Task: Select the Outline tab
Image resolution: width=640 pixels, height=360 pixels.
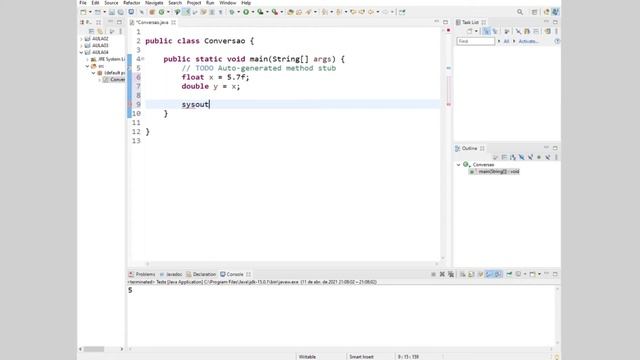Action: click(469, 148)
